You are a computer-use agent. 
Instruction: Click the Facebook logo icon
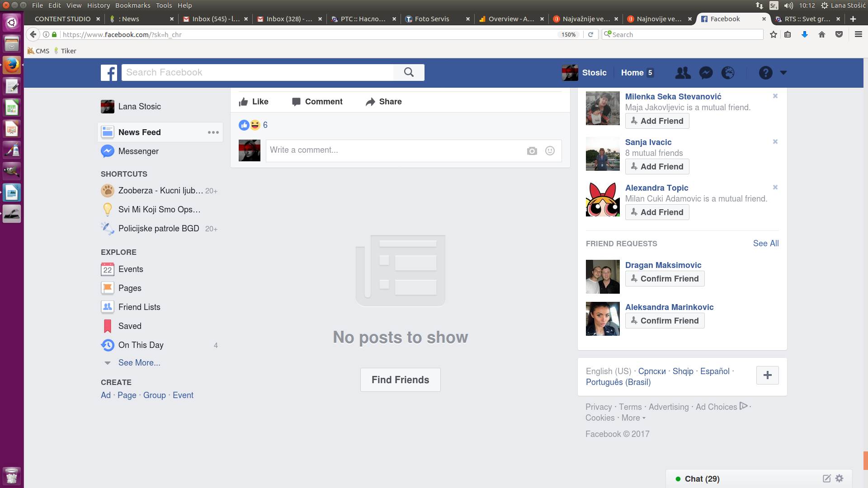click(109, 73)
